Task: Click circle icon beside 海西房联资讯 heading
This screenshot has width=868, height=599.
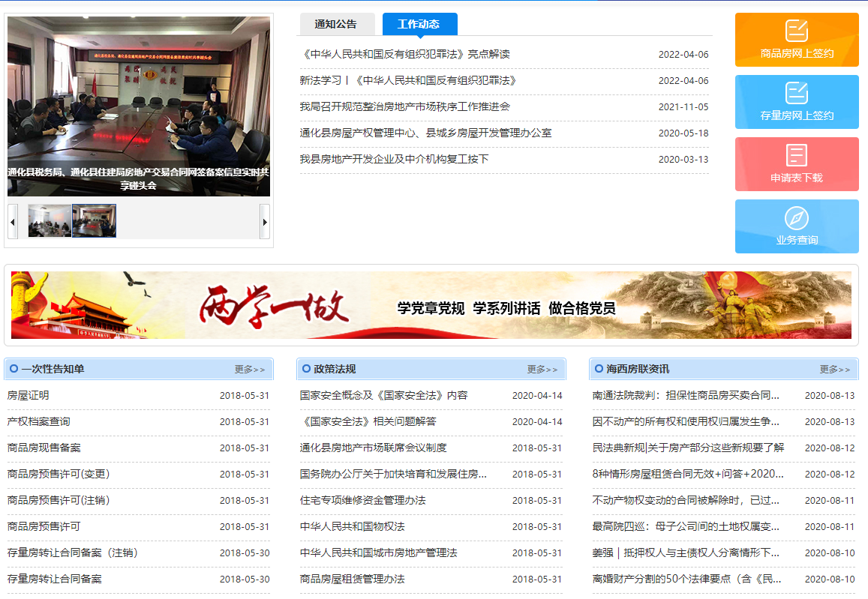Action: [599, 369]
